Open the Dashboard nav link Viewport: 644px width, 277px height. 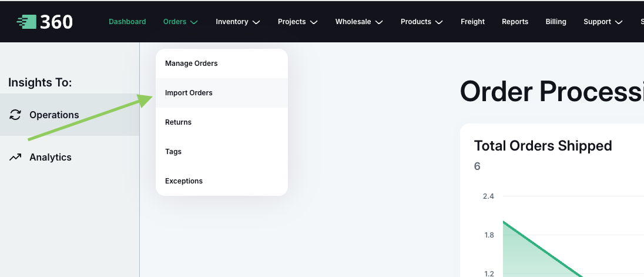tap(127, 22)
